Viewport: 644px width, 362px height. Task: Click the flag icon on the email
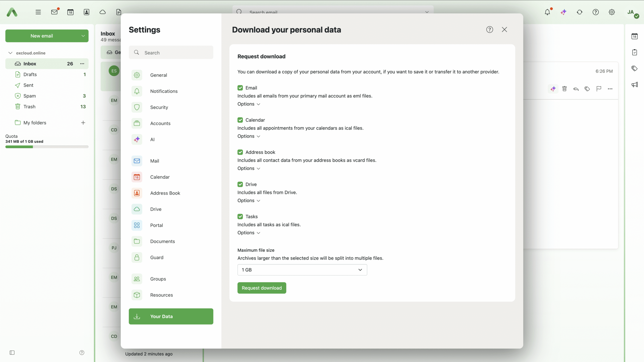point(599,89)
